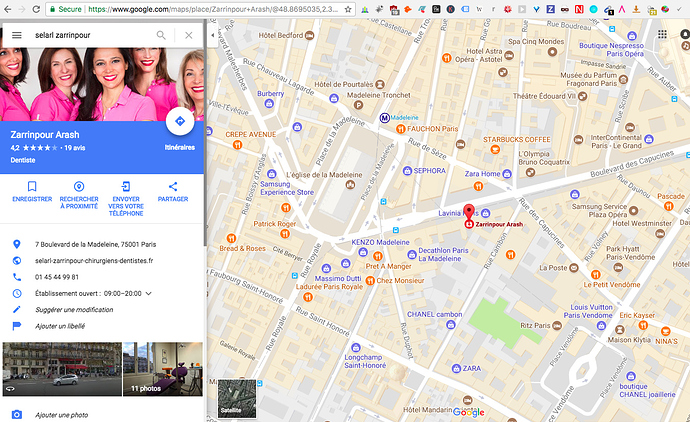This screenshot has width=690, height=422.
Task: Click the Massimo Dutti shop marker
Action: (326, 268)
